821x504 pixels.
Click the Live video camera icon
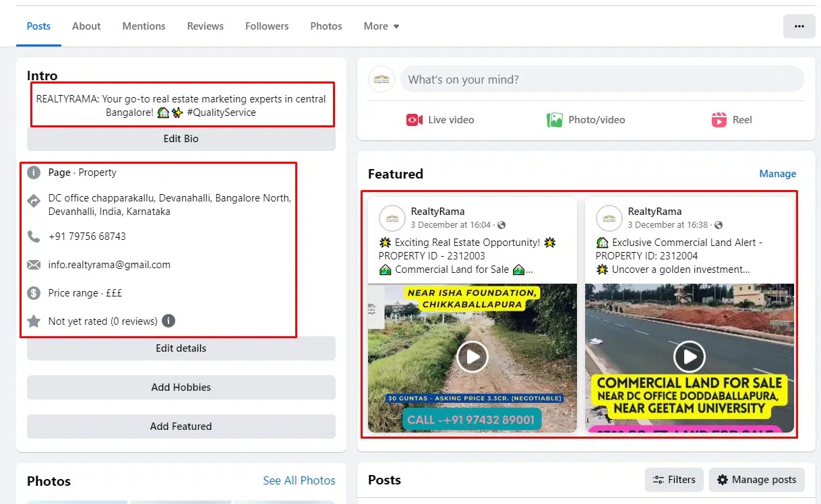coord(414,120)
